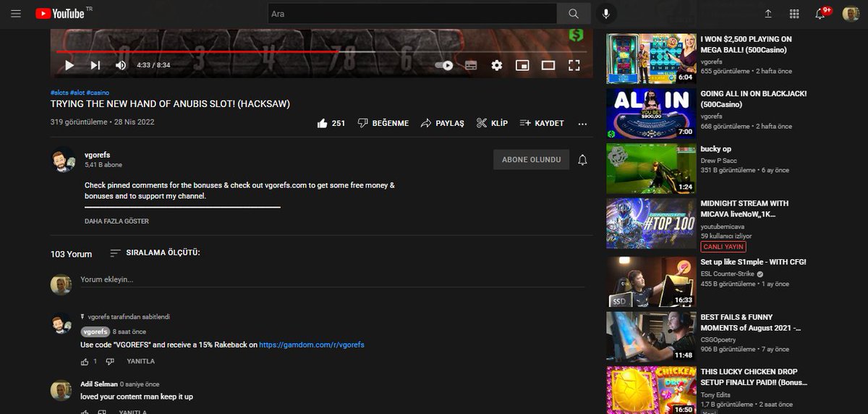Enable miniplayer mode
This screenshot has width=868, height=414.
522,65
